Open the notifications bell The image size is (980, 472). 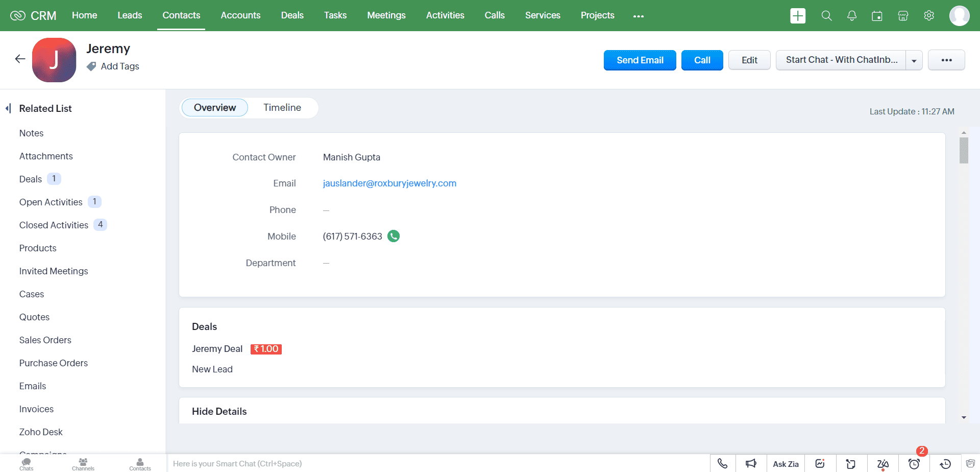click(852, 16)
